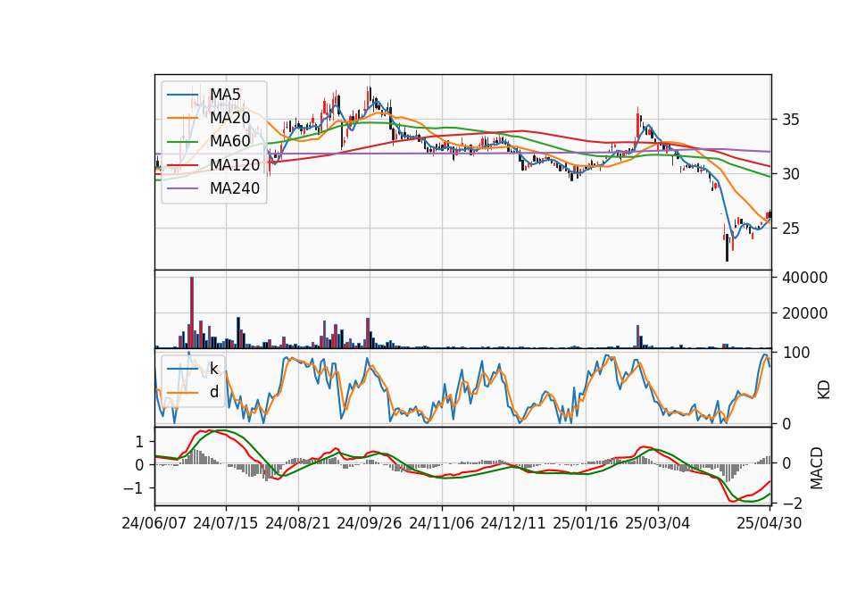
Task: Click the 24/07/15 date tick label
Action: (x=226, y=523)
